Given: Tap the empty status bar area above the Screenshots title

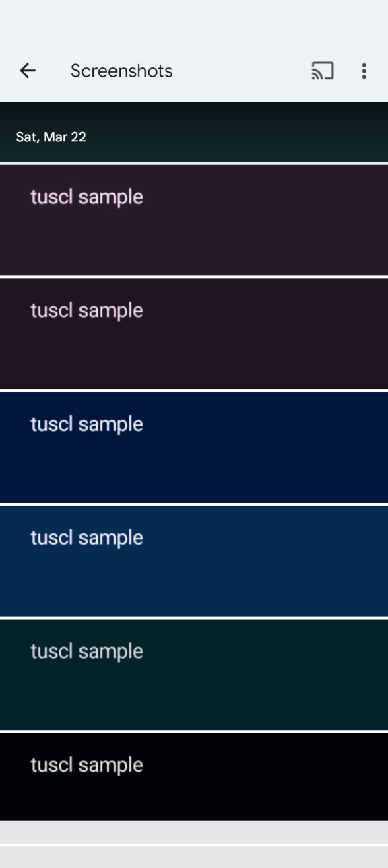Looking at the screenshot, I should (x=194, y=20).
